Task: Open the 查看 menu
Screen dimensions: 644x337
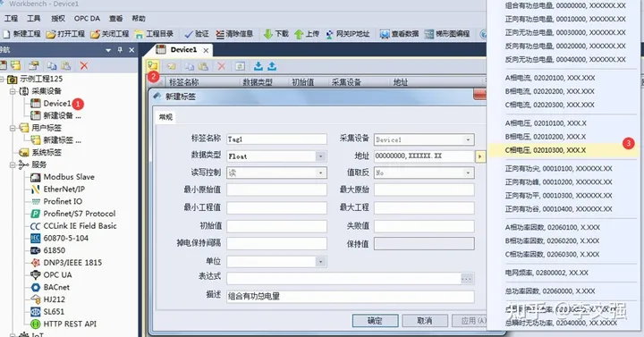Action: (x=115, y=19)
